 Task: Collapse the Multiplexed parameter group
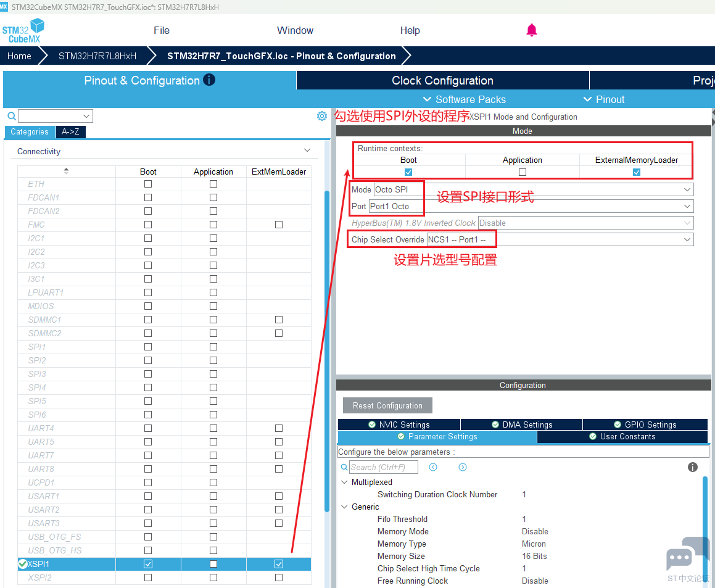(344, 482)
